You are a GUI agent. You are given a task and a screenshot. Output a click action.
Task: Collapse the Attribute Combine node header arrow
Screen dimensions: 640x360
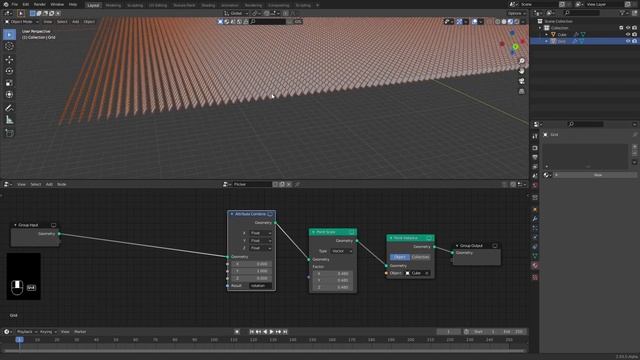click(232, 214)
